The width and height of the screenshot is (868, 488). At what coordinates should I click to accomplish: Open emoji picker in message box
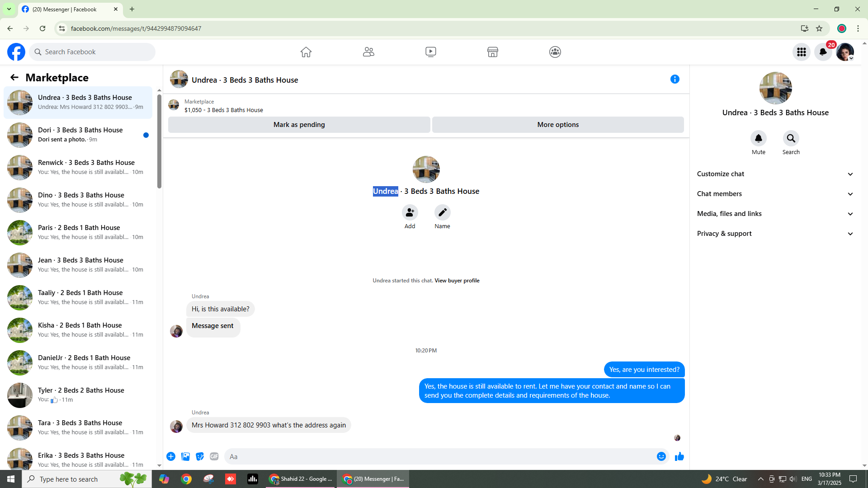coord(661,456)
